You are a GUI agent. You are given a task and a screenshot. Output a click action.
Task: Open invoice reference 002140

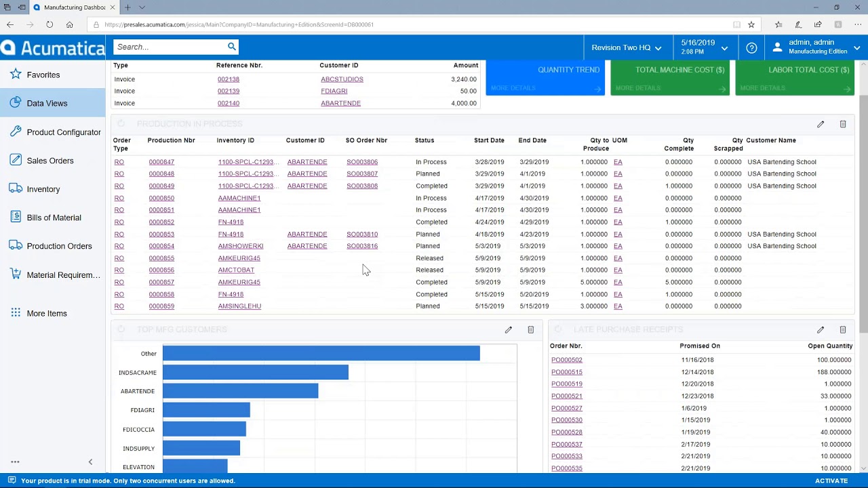pyautogui.click(x=229, y=103)
